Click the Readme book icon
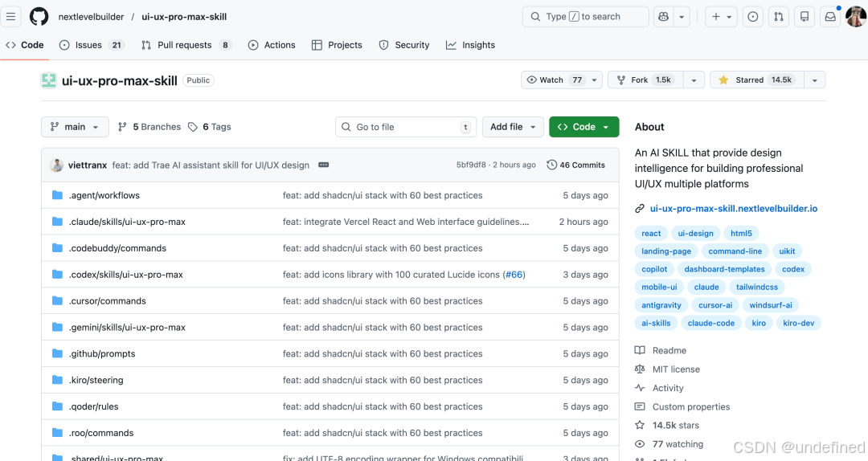Image resolution: width=868 pixels, height=461 pixels. (640, 350)
